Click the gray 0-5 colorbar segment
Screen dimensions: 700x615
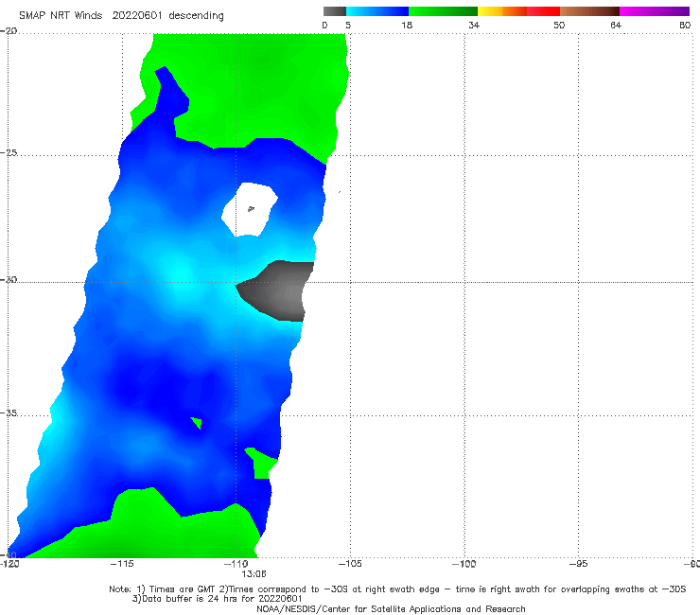tap(334, 11)
